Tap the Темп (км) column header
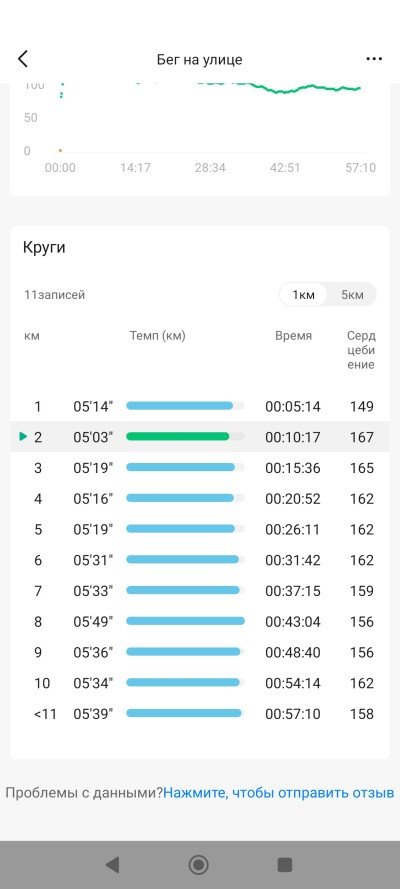400x889 pixels. tap(158, 336)
